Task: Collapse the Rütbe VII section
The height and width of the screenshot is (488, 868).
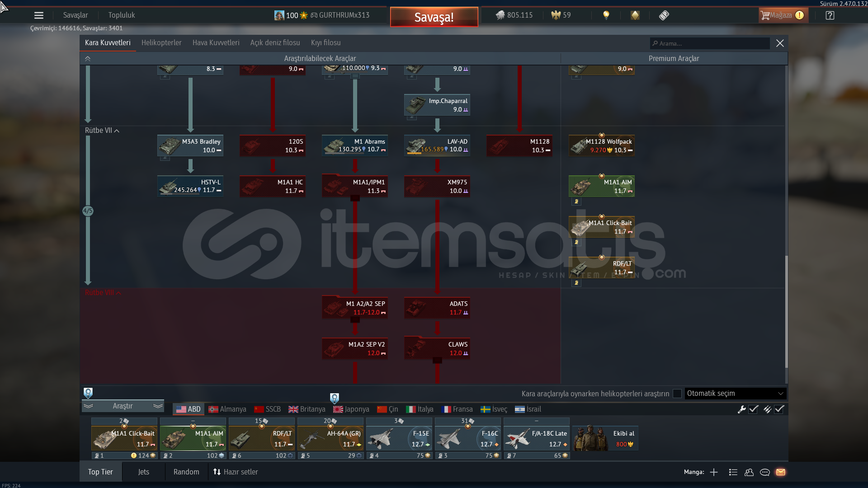Action: pos(102,131)
